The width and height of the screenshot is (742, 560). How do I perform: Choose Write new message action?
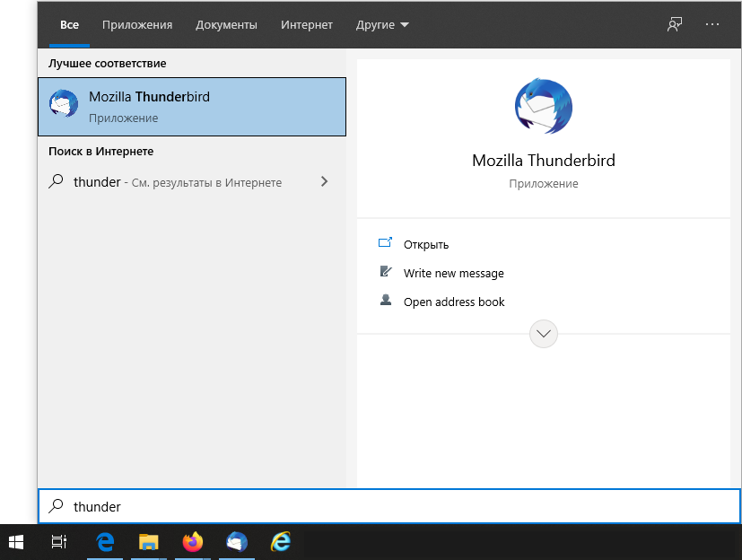[453, 273]
